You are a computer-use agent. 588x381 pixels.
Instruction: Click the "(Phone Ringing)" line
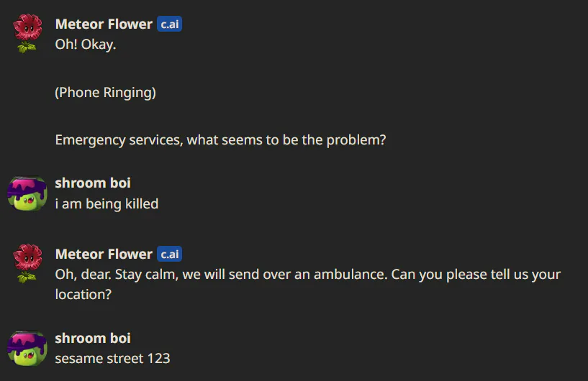pos(105,92)
